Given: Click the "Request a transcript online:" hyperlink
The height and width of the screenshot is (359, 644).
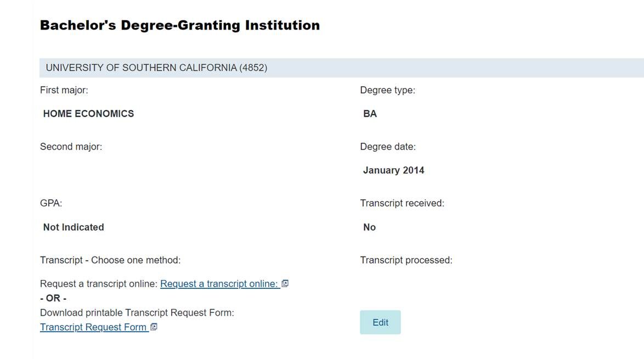Looking at the screenshot, I should pyautogui.click(x=219, y=284).
